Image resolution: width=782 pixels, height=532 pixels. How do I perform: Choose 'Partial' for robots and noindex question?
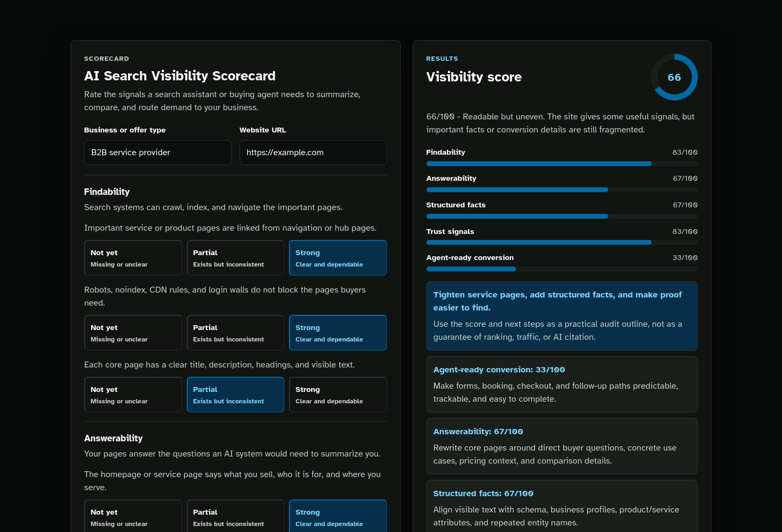pos(236,333)
